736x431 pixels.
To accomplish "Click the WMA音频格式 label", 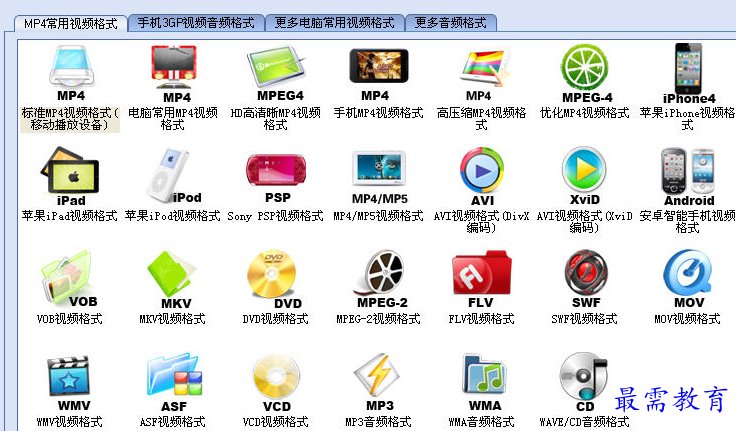I will coord(482,422).
